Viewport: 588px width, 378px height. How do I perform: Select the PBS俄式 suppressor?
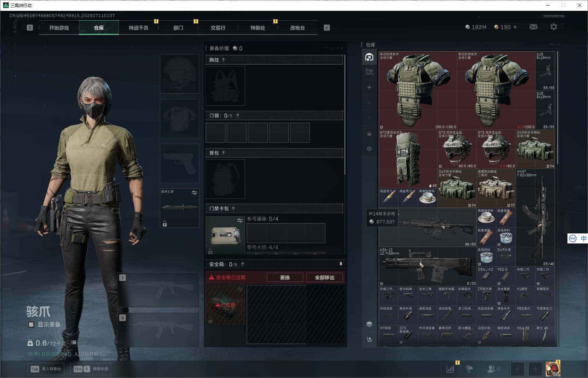click(x=525, y=315)
